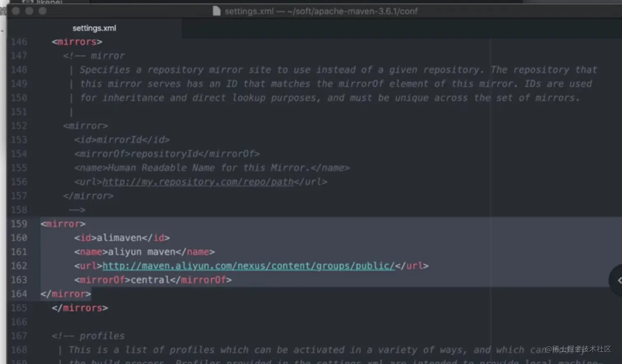Click line number 162 in the gutter

[19, 266]
